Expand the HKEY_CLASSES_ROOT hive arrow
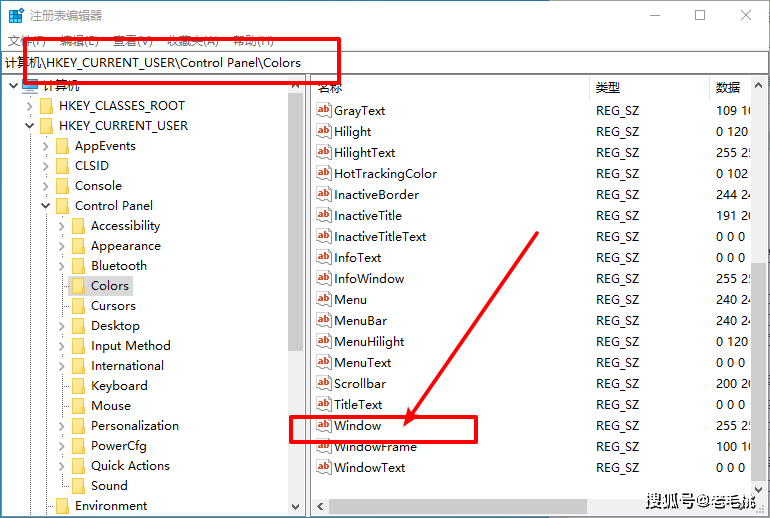 [30, 106]
